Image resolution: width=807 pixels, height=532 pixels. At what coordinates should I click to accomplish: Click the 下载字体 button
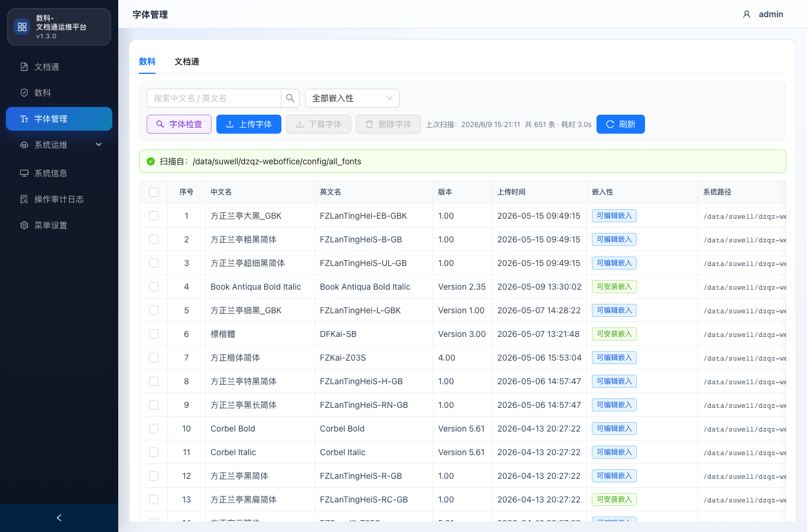tap(319, 124)
